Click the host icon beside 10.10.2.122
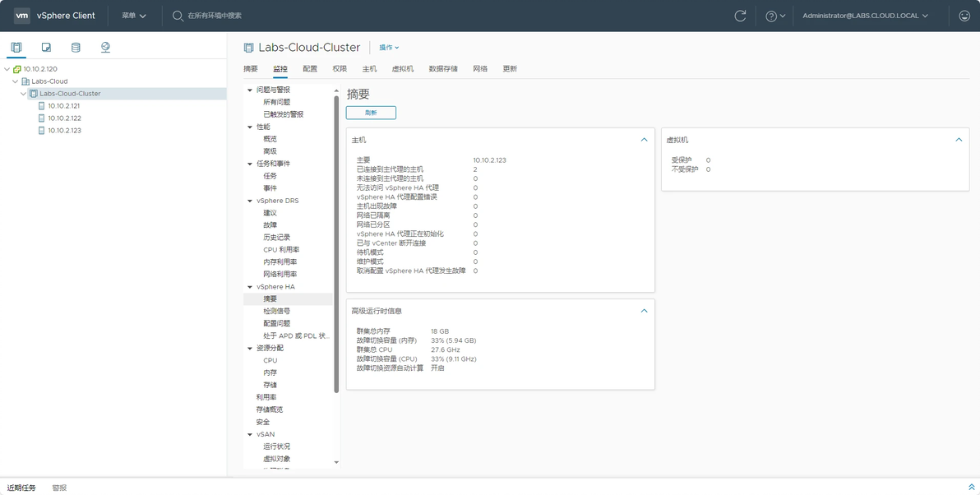Viewport: 980px width, 495px height. (42, 118)
